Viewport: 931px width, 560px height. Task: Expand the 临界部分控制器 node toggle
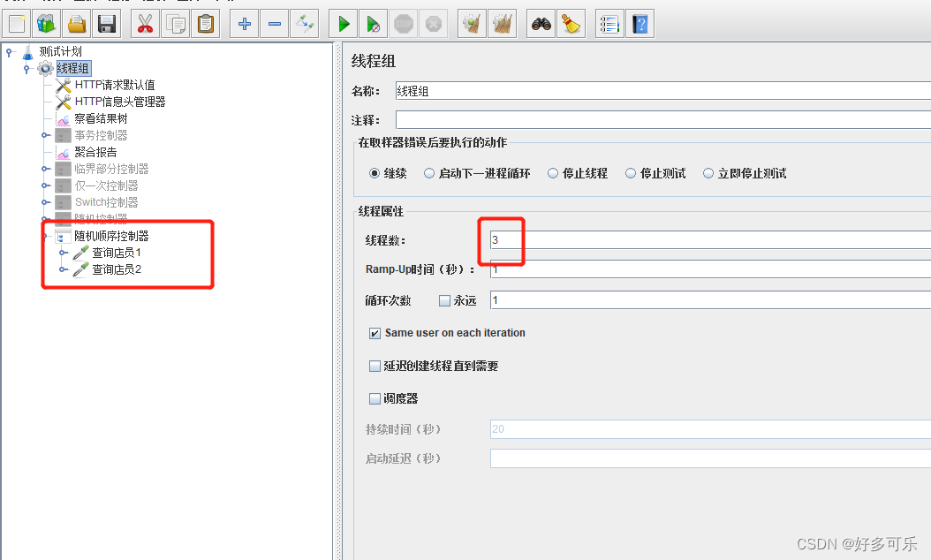pos(46,169)
